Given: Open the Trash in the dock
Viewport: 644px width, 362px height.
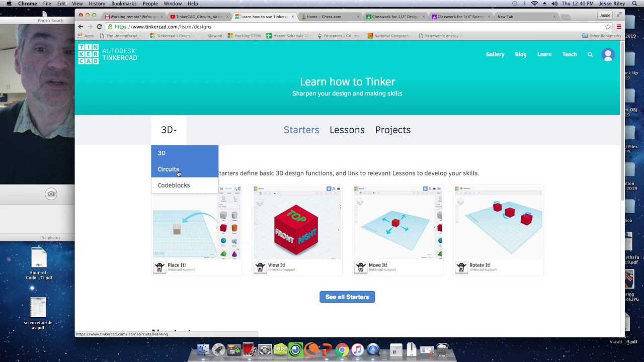Looking at the screenshot, I should point(442,349).
